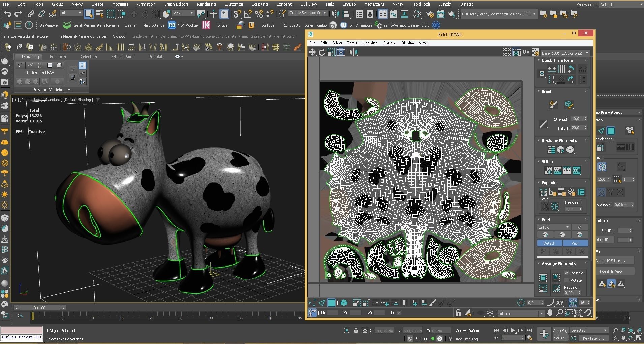Click the Play Animation button
Image resolution: width=644 pixels, height=344 pixels.
[x=513, y=331]
